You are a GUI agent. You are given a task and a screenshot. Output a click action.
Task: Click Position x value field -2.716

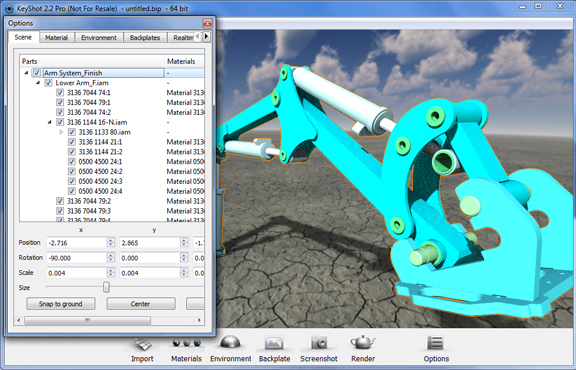pyautogui.click(x=77, y=243)
